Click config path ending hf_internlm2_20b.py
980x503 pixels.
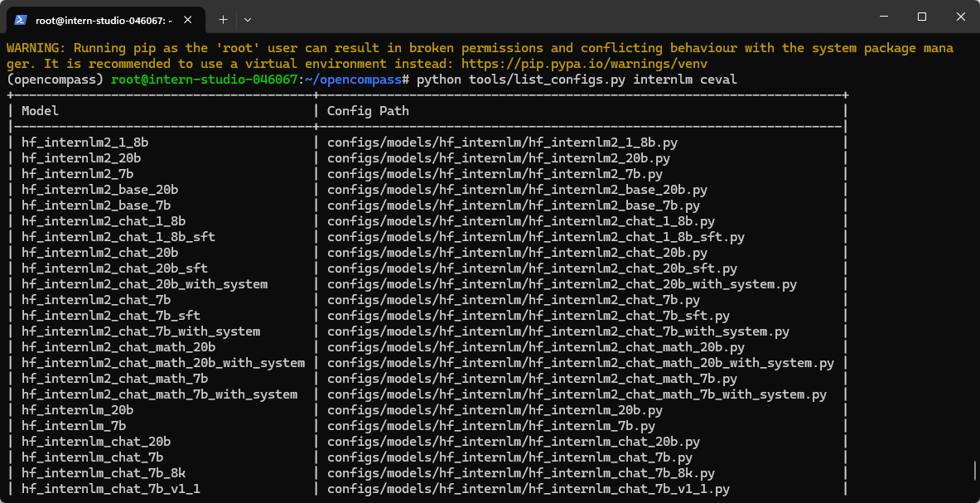point(499,158)
